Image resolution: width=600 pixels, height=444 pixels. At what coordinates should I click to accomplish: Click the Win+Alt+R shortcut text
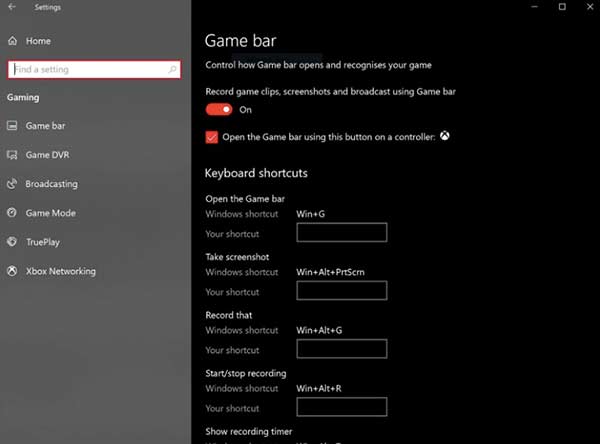(x=319, y=388)
